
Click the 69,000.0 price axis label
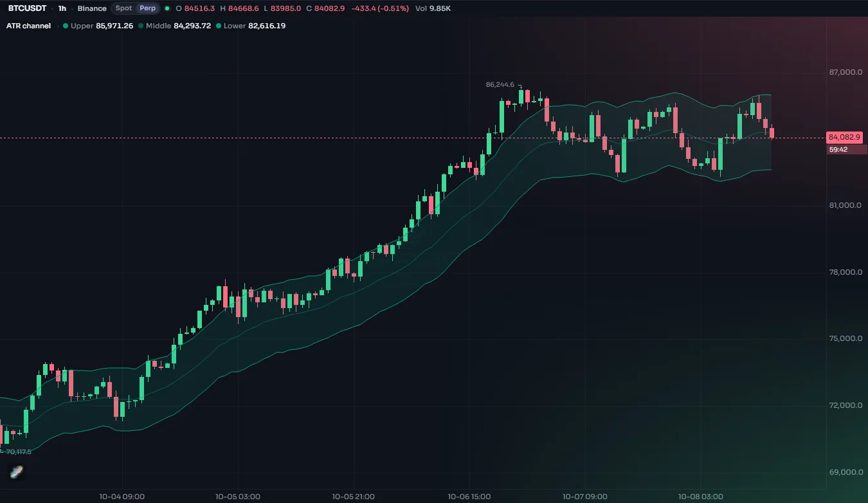(847, 472)
